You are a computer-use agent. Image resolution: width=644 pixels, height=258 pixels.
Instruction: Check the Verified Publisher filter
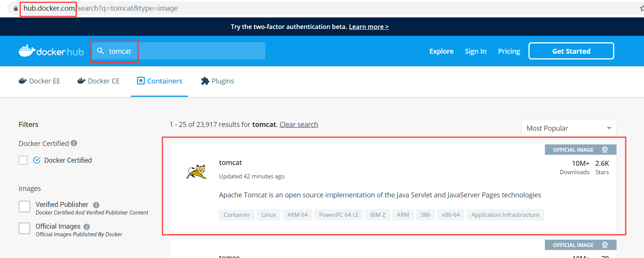[x=24, y=207]
